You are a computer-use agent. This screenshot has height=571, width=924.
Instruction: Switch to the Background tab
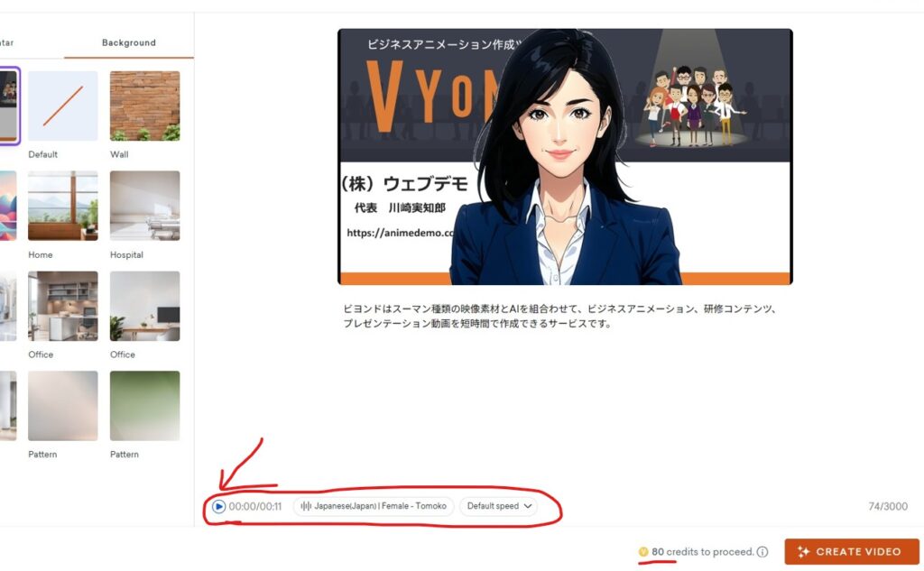[128, 42]
